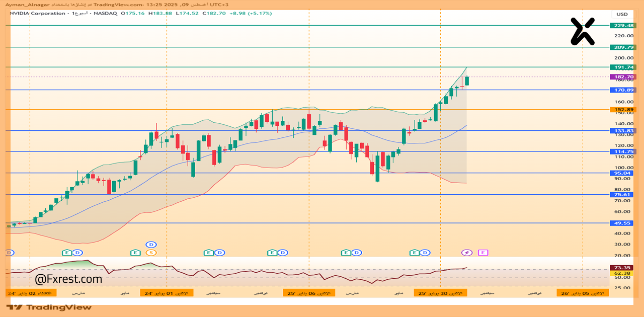Click the purple 182.70 current price label
The image size is (644, 317).
[623, 77]
